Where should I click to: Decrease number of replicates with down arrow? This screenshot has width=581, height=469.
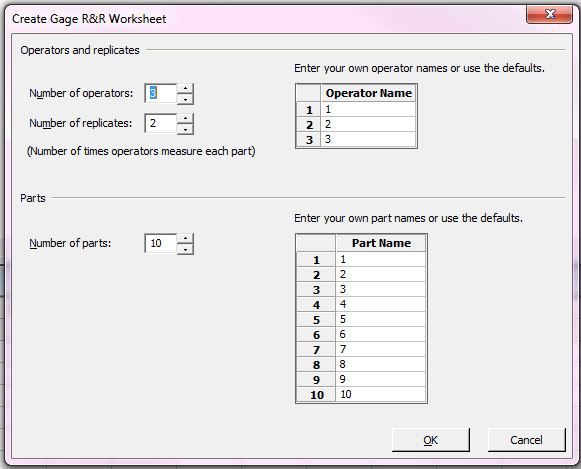click(x=185, y=129)
